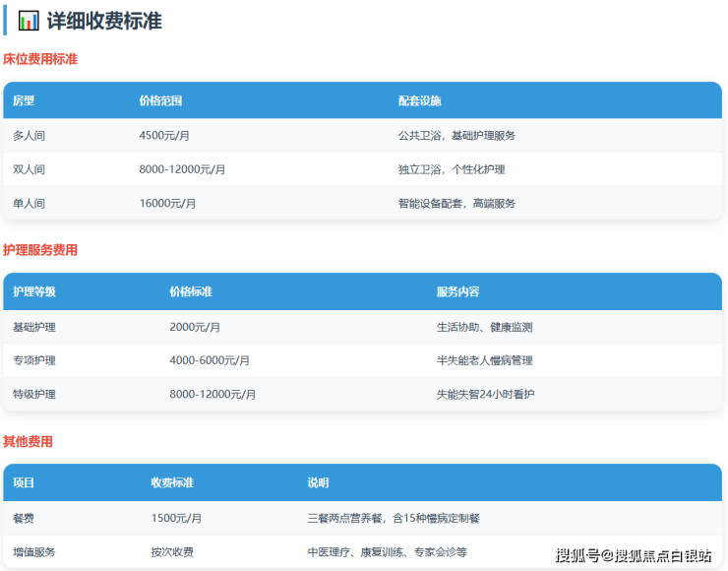Select the 护理服务费用 section heading
This screenshot has width=728, height=571.
tap(40, 250)
